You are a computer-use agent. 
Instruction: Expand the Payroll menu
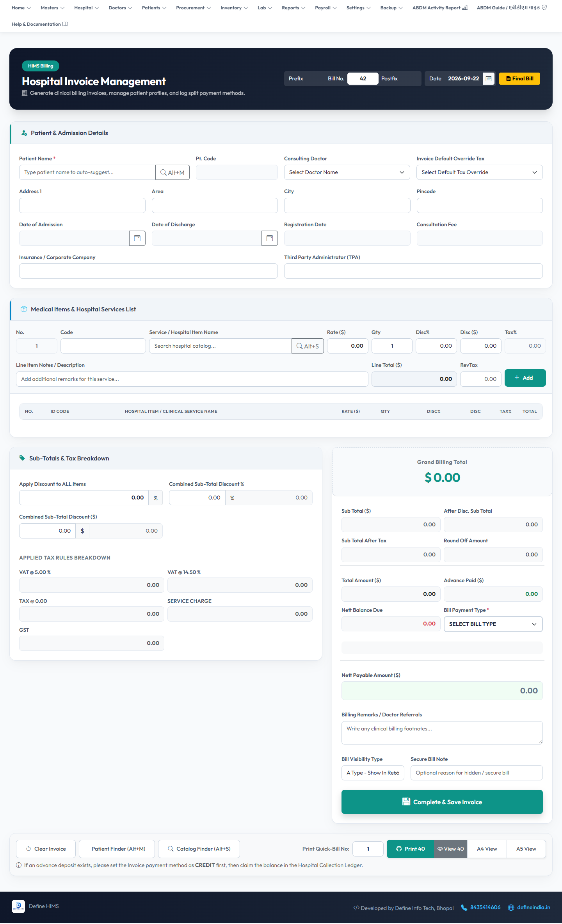coord(326,8)
